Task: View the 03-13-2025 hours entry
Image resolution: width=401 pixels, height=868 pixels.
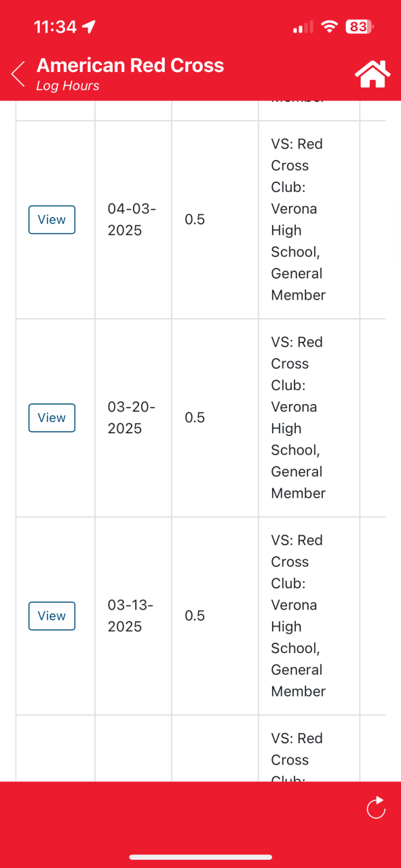Action: (52, 616)
